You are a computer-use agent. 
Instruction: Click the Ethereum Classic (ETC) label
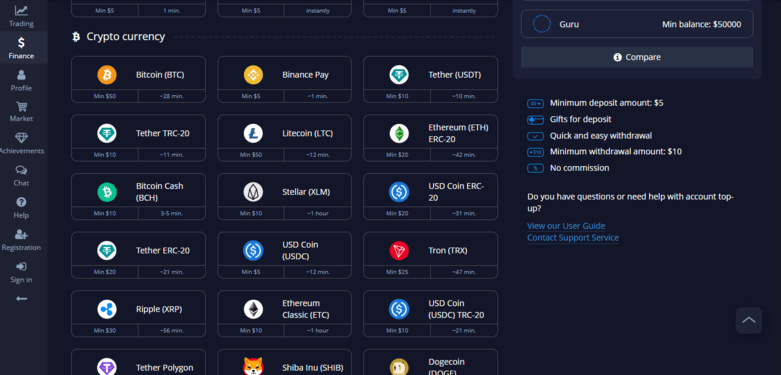click(x=306, y=309)
